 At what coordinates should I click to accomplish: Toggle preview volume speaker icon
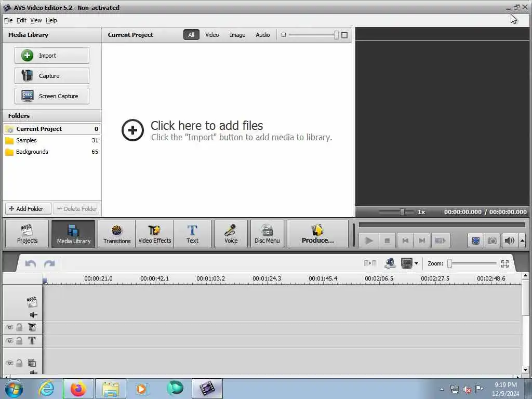pyautogui.click(x=509, y=241)
